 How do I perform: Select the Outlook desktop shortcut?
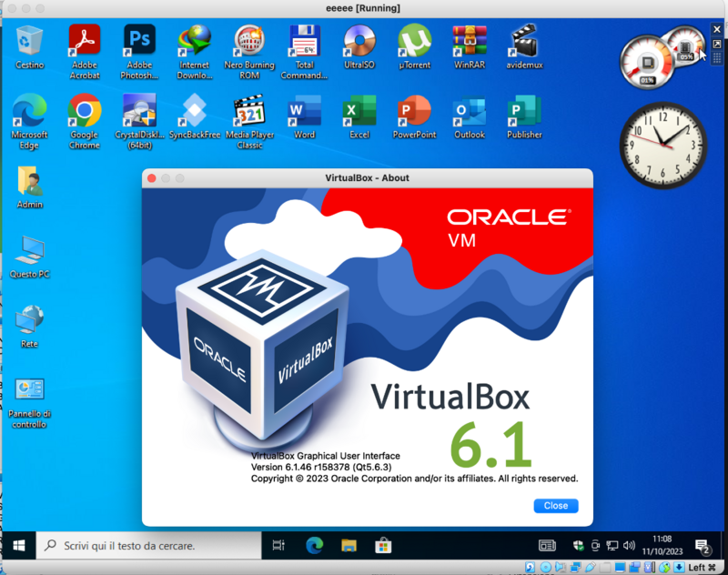[x=470, y=117]
